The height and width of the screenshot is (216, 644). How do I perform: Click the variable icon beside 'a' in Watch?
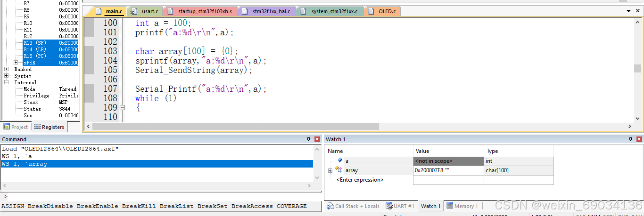point(339,160)
